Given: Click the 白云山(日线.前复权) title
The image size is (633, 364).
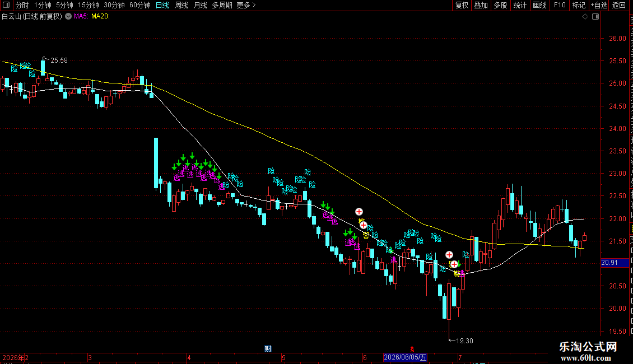Looking at the screenshot, I should coord(32,17).
